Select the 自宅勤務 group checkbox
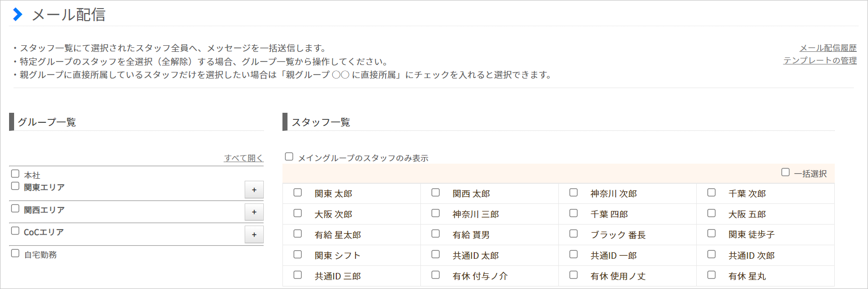868x289 pixels. [16, 253]
